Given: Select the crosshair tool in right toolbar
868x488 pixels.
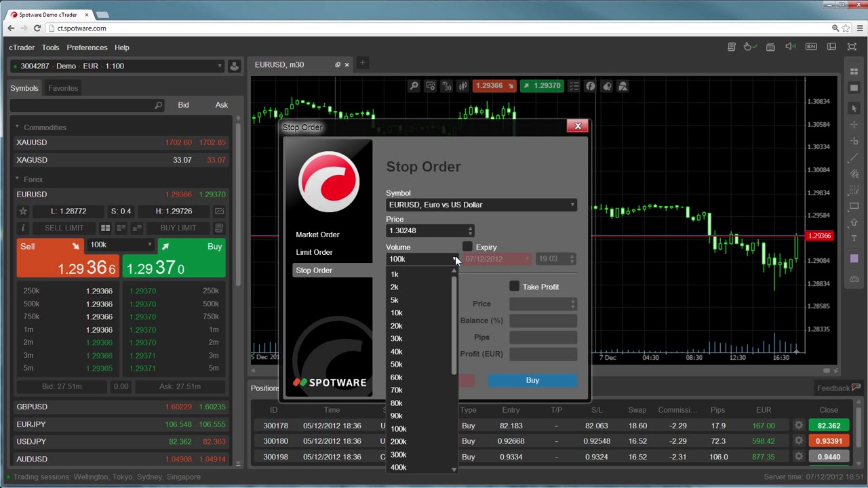Looking at the screenshot, I should (854, 125).
